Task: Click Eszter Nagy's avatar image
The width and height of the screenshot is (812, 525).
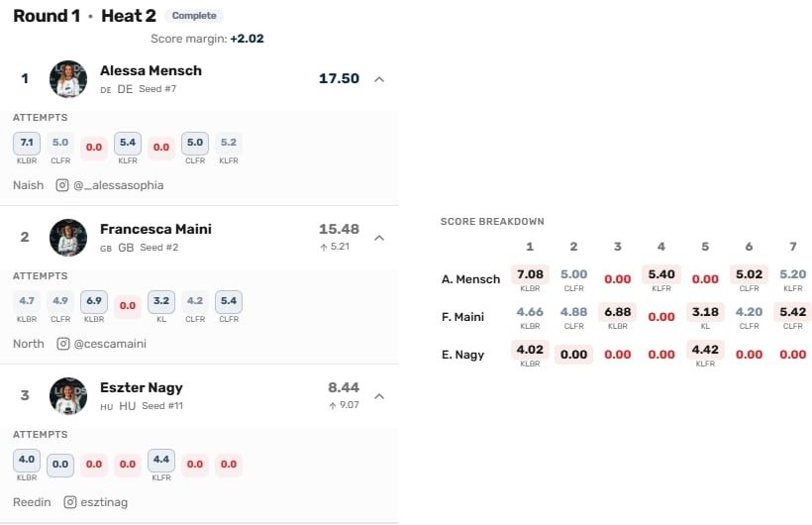Action: coord(68,396)
